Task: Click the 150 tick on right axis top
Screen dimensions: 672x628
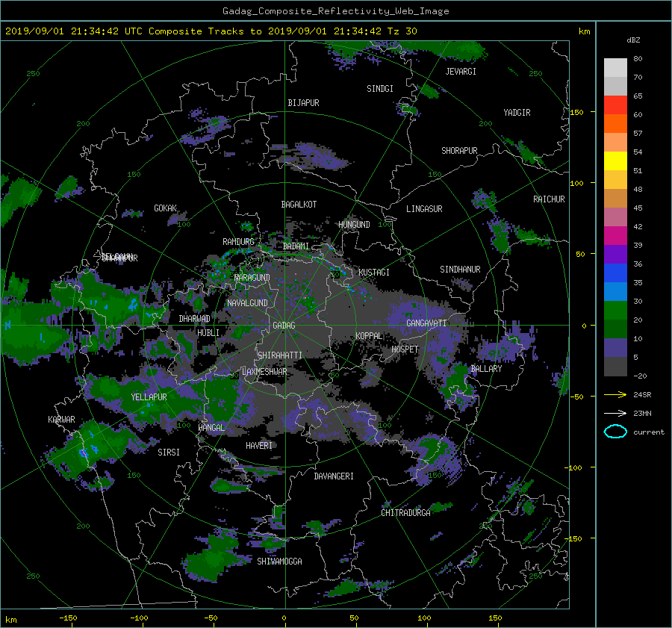Action: tap(577, 112)
